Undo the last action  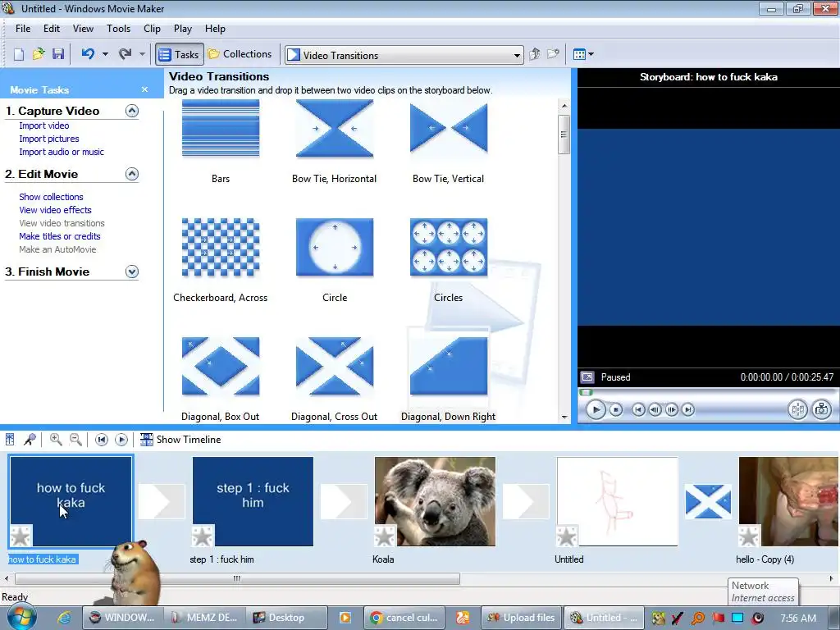(88, 54)
